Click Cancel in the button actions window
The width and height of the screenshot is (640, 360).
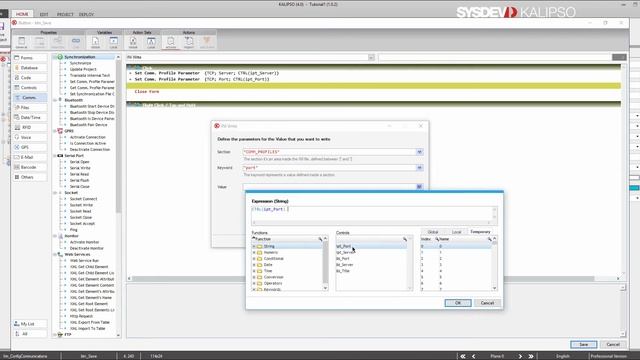click(613, 344)
